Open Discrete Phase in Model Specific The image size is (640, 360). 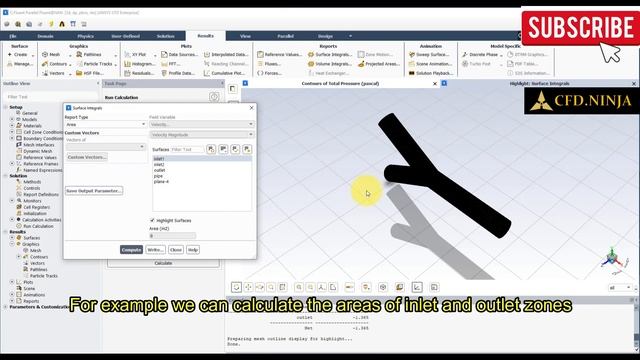[480, 54]
